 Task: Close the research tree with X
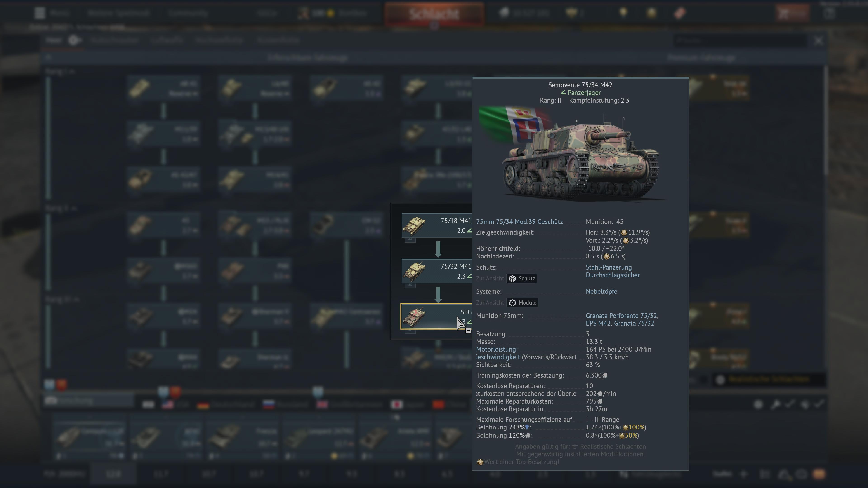818,41
